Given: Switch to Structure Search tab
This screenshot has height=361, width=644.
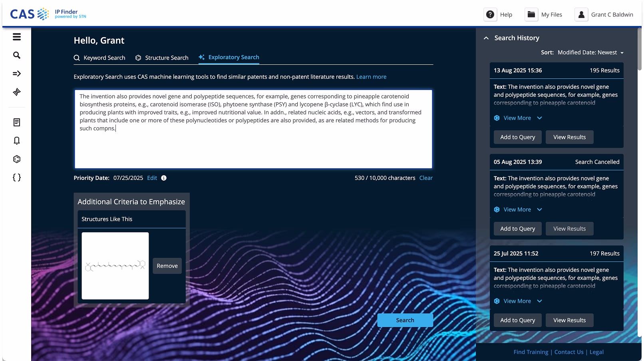Looking at the screenshot, I should (x=162, y=58).
